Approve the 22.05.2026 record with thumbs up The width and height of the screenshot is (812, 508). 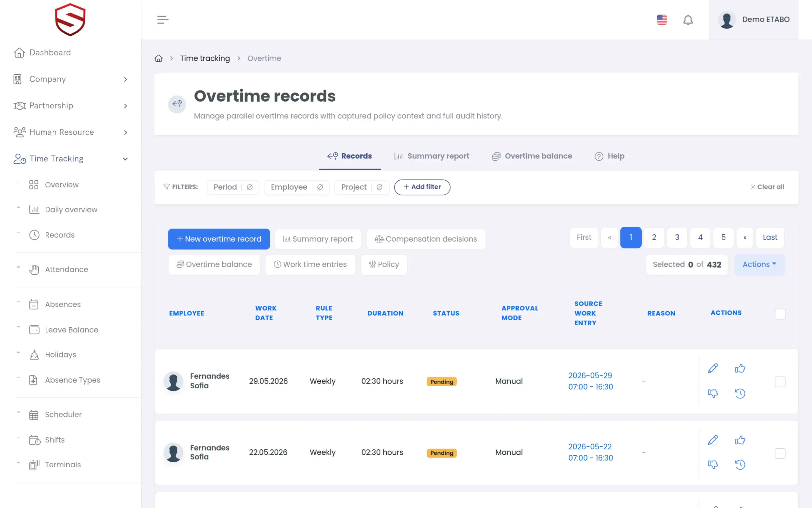coord(740,440)
